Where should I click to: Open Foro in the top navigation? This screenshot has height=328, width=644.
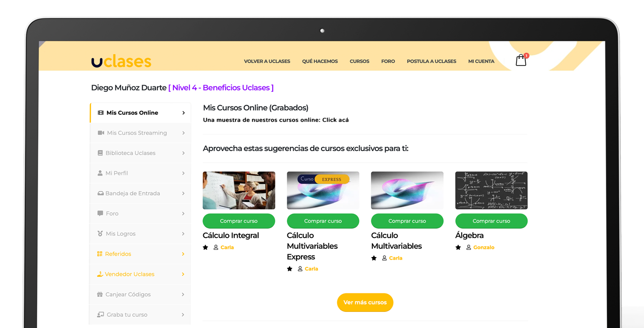[x=388, y=62]
